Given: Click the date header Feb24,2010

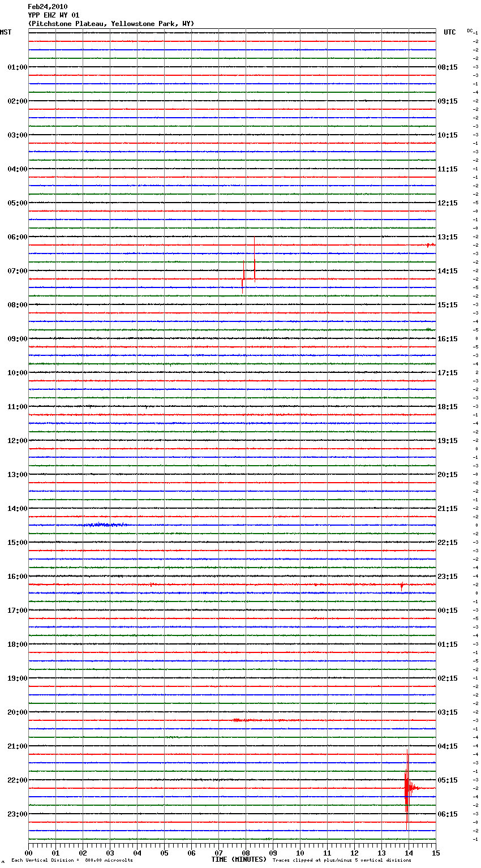Looking at the screenshot, I should [x=48, y=7].
